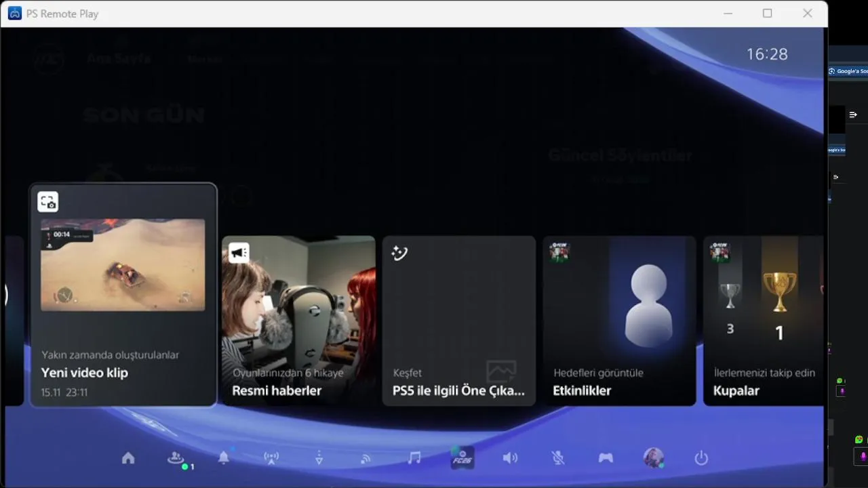Click PS Remote Play app icon in title bar

click(14, 14)
